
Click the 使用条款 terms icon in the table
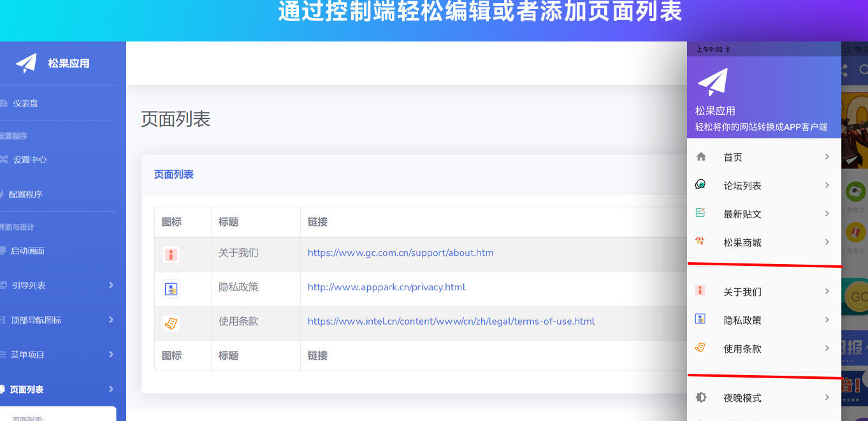click(x=171, y=323)
